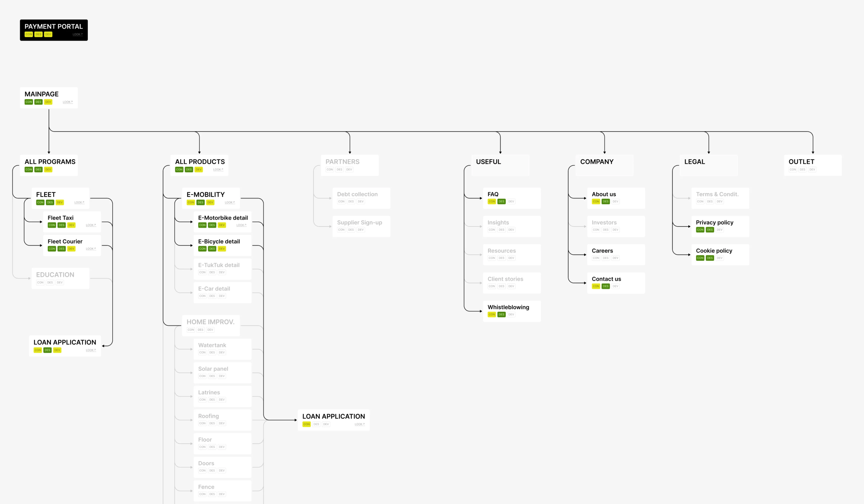This screenshot has width=864, height=504.
Task: Click the DES badge on Cookie policy card
Action: [x=710, y=258]
